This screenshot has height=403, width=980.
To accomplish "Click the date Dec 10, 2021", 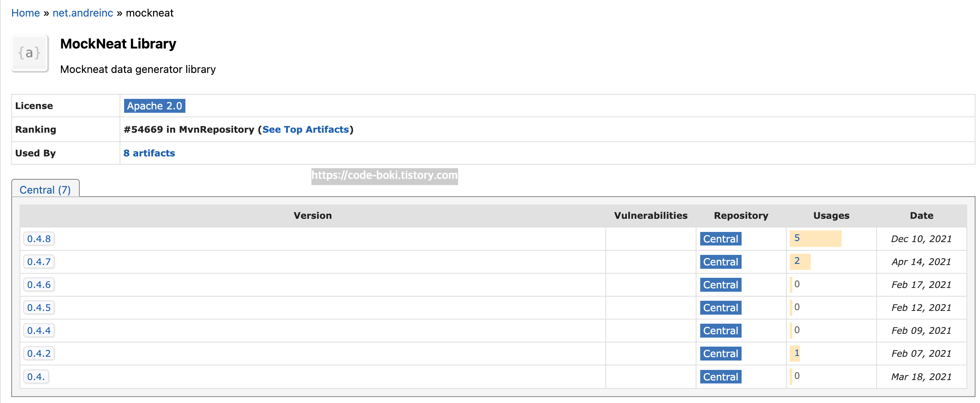I will (921, 239).
